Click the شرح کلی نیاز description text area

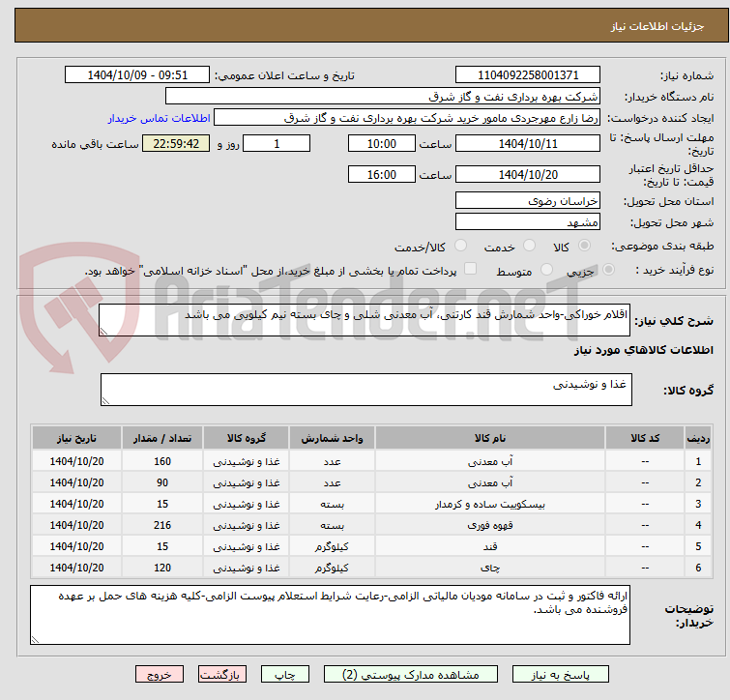(365, 320)
